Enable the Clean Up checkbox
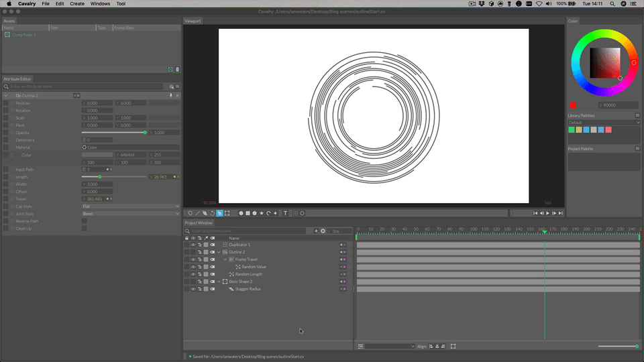644x362 pixels. coord(85,229)
